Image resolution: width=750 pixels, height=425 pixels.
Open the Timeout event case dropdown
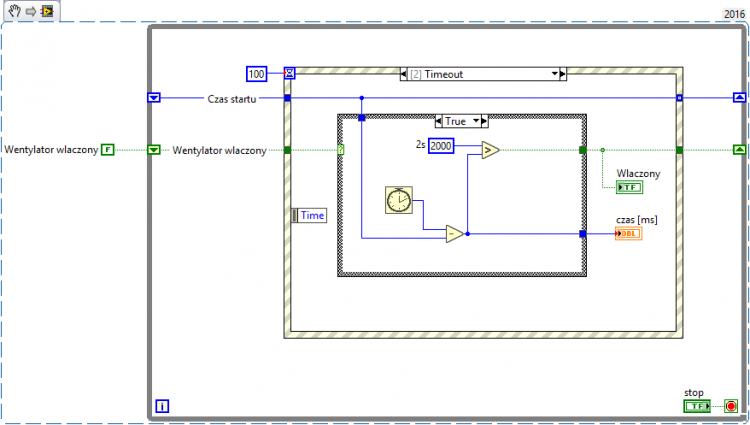pyautogui.click(x=554, y=74)
